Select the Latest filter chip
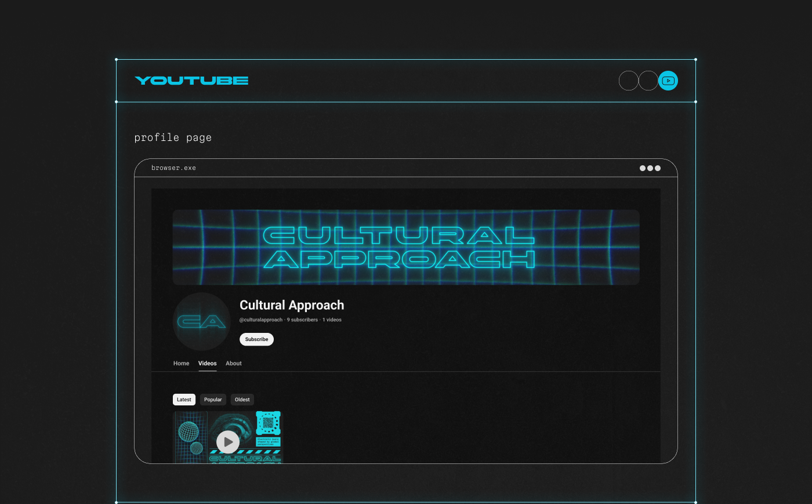The height and width of the screenshot is (504, 812). (x=184, y=400)
